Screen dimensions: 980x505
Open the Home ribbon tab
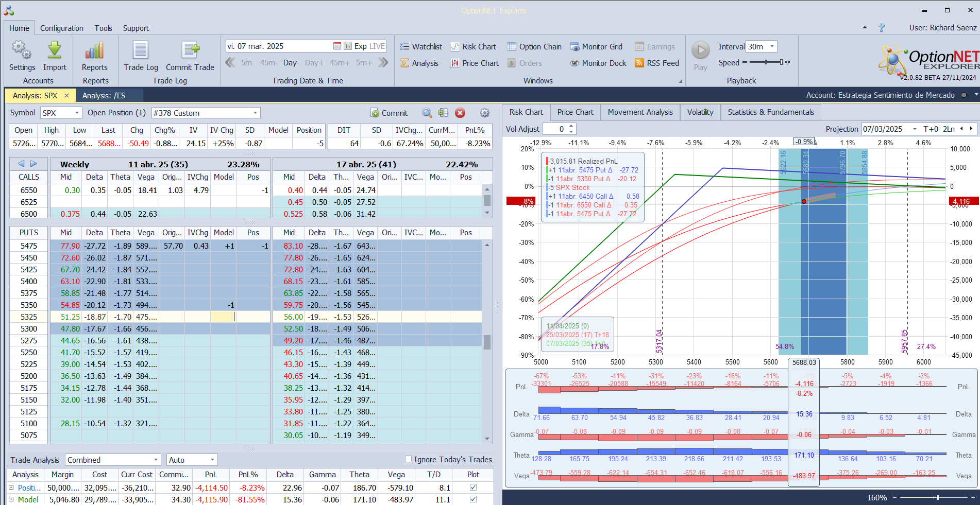pos(19,28)
